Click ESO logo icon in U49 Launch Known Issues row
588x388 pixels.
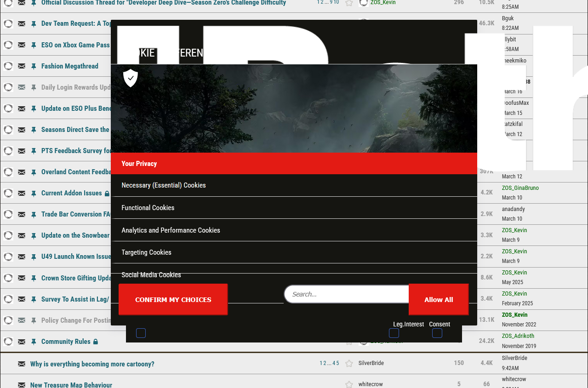(x=8, y=256)
